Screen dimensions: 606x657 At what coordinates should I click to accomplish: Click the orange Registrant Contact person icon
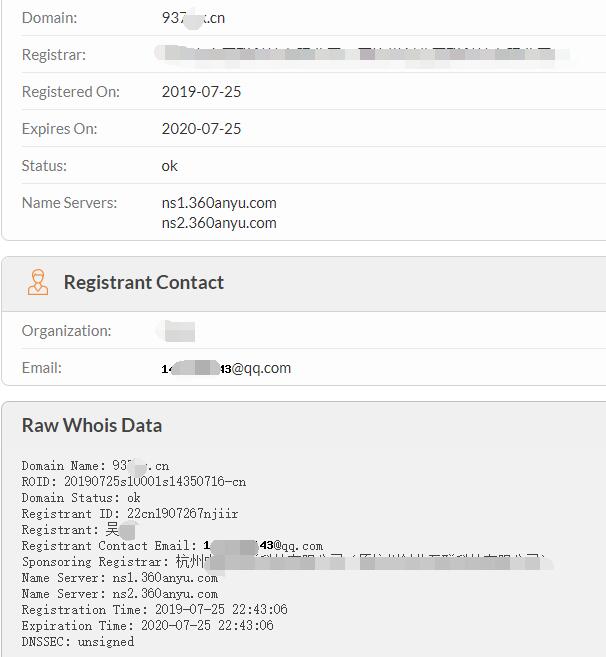tap(38, 282)
